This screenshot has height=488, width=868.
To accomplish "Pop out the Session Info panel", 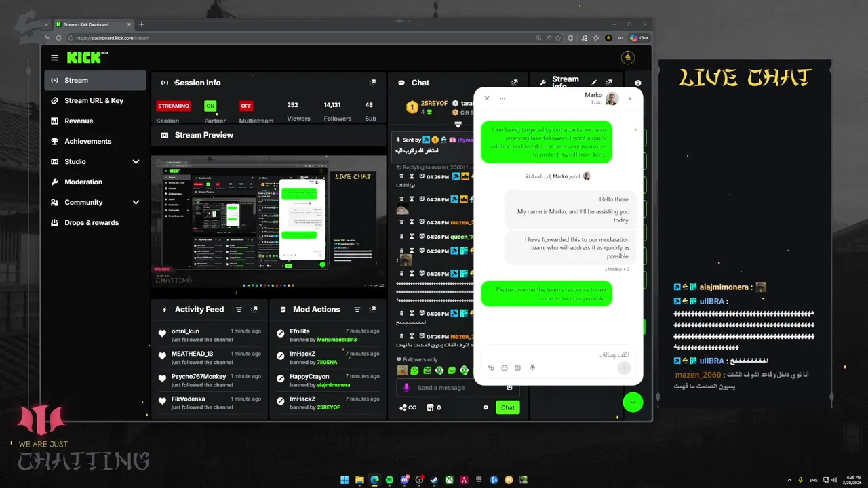I will 372,83.
